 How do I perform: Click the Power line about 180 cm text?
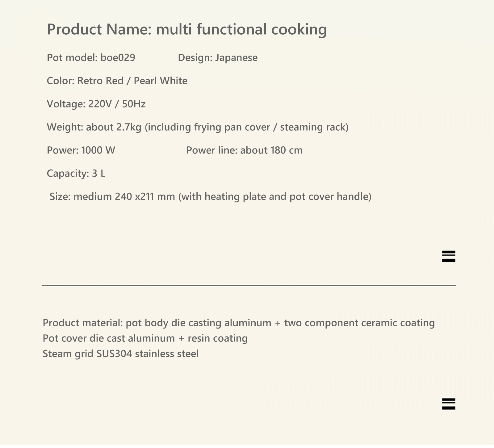tap(244, 150)
